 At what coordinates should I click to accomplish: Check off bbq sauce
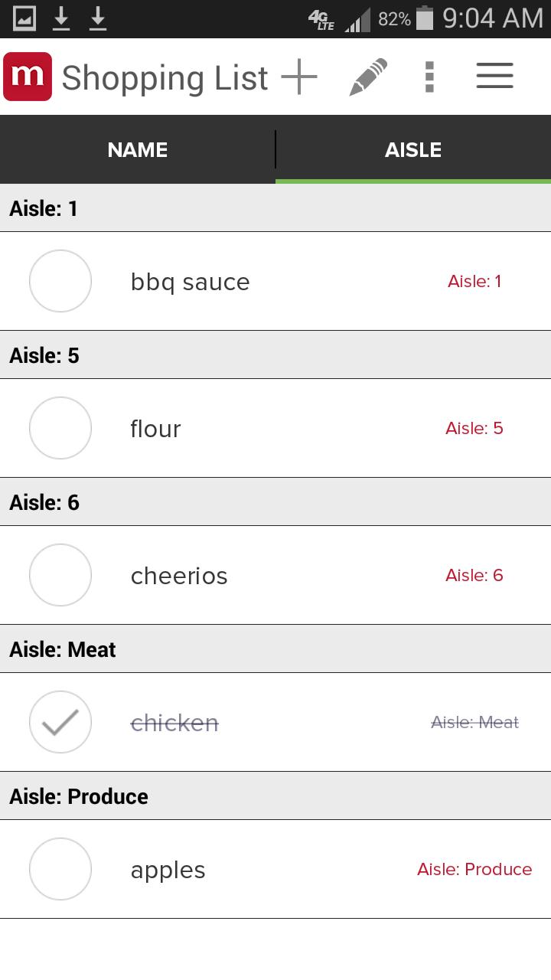60,281
